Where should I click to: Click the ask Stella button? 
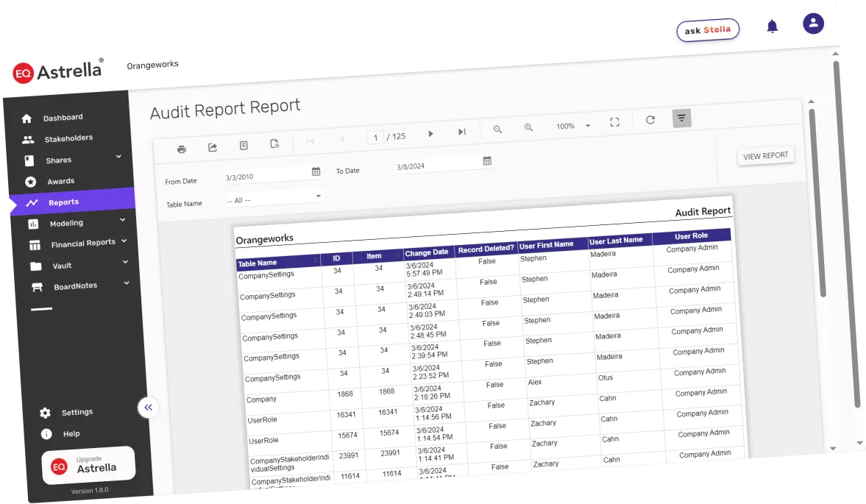pos(707,30)
